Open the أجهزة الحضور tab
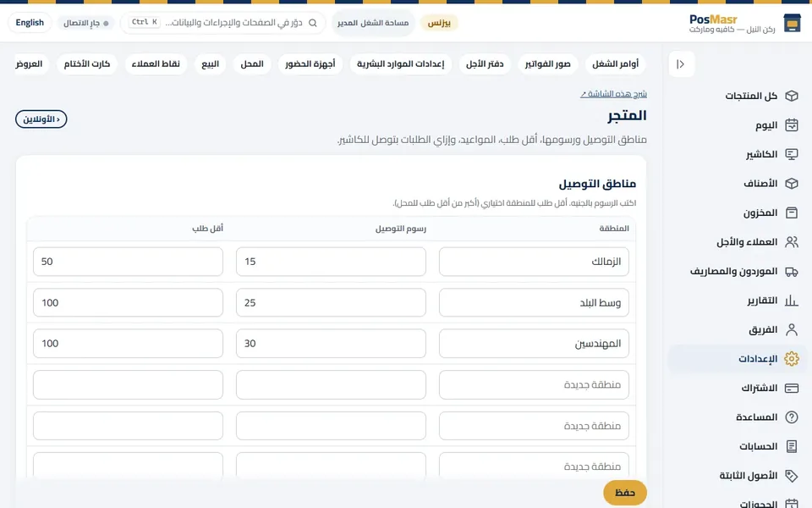Image resolution: width=812 pixels, height=508 pixels. pyautogui.click(x=310, y=64)
